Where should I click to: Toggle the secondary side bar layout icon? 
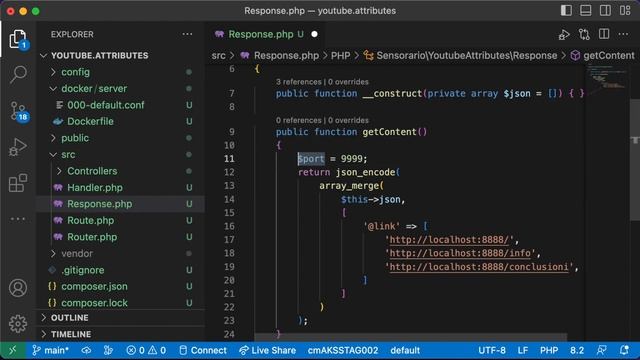[605, 11]
